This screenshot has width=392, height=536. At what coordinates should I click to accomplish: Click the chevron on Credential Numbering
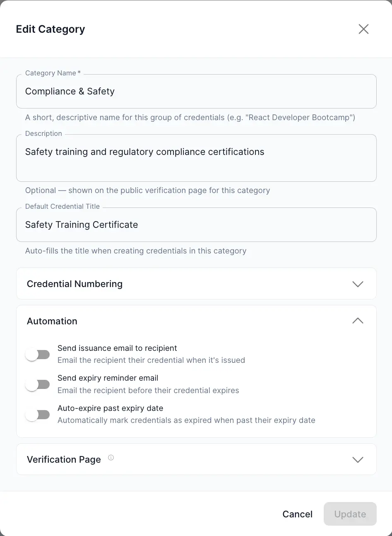click(357, 284)
